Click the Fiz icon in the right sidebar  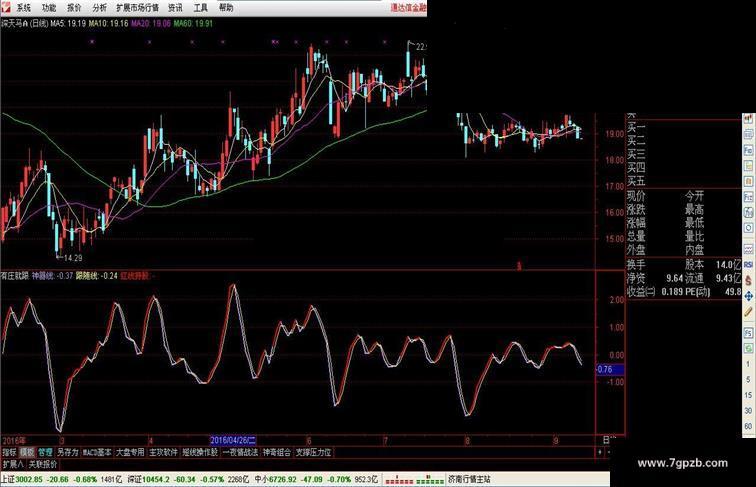748,197
